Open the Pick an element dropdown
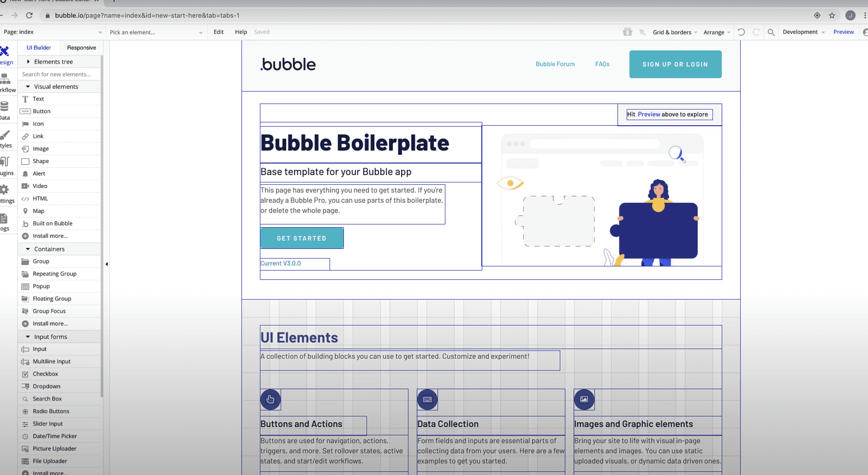Screen dimensions: 868x475 [156, 32]
